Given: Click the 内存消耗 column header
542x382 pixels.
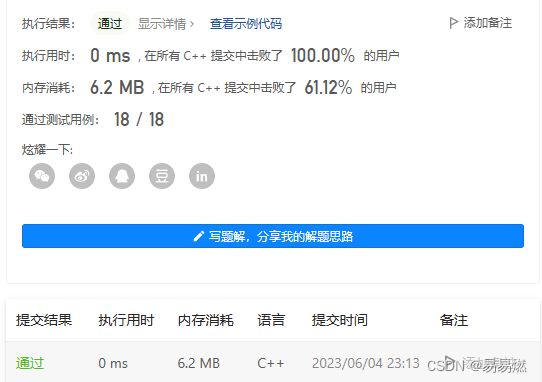Looking at the screenshot, I should pos(206,320).
